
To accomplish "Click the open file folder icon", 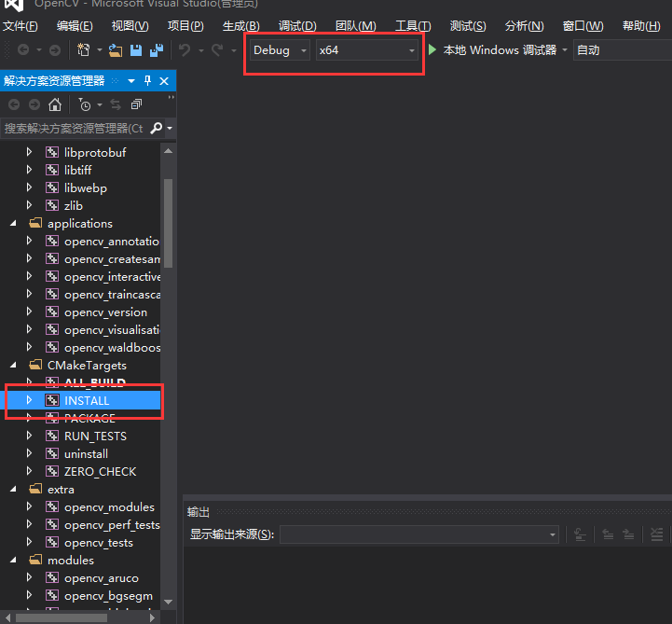I will tap(115, 50).
